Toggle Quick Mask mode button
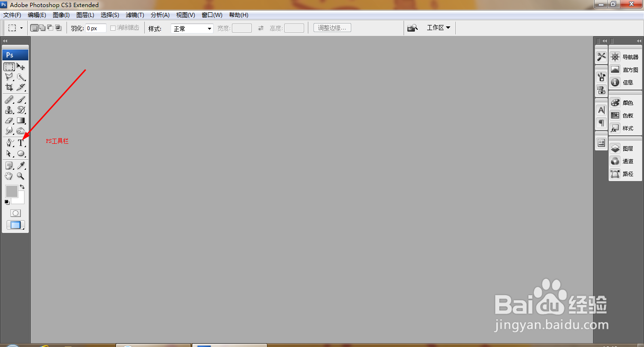The image size is (644, 347). [x=16, y=213]
